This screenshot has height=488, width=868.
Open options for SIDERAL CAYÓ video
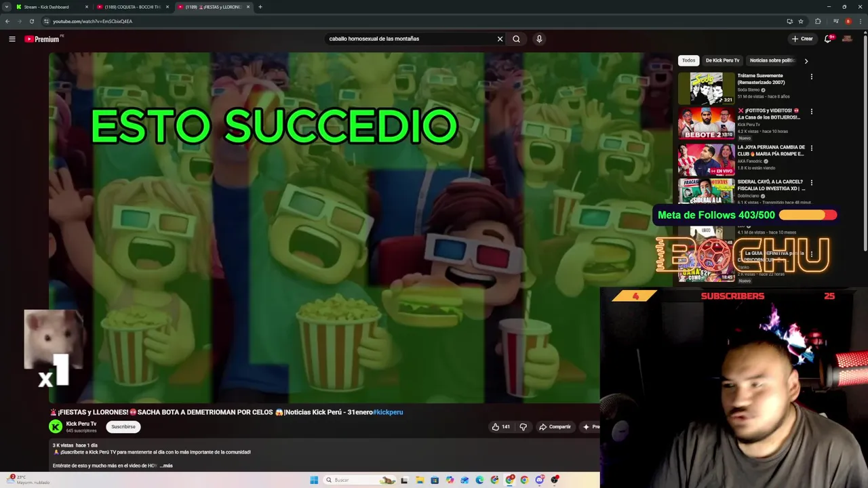point(811,183)
